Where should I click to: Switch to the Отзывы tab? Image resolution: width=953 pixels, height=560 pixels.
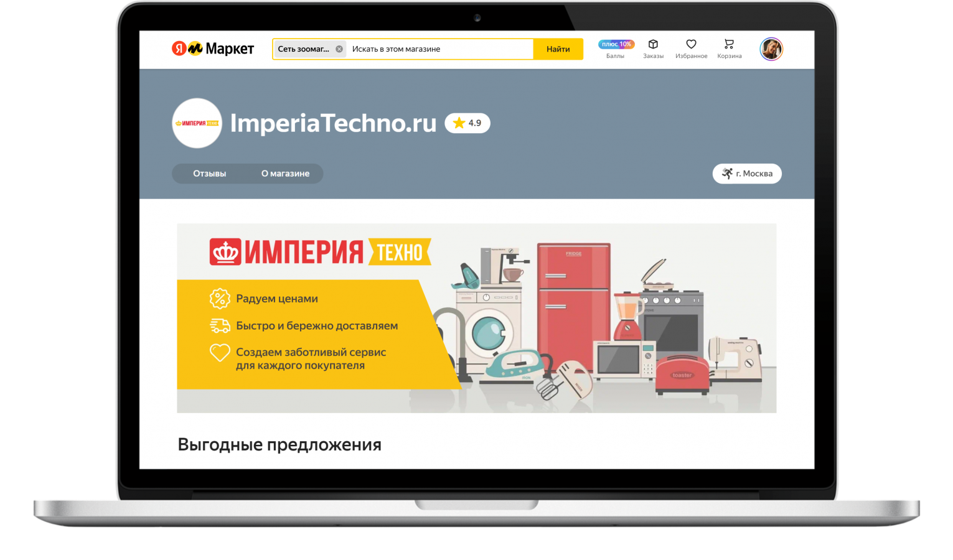(209, 174)
